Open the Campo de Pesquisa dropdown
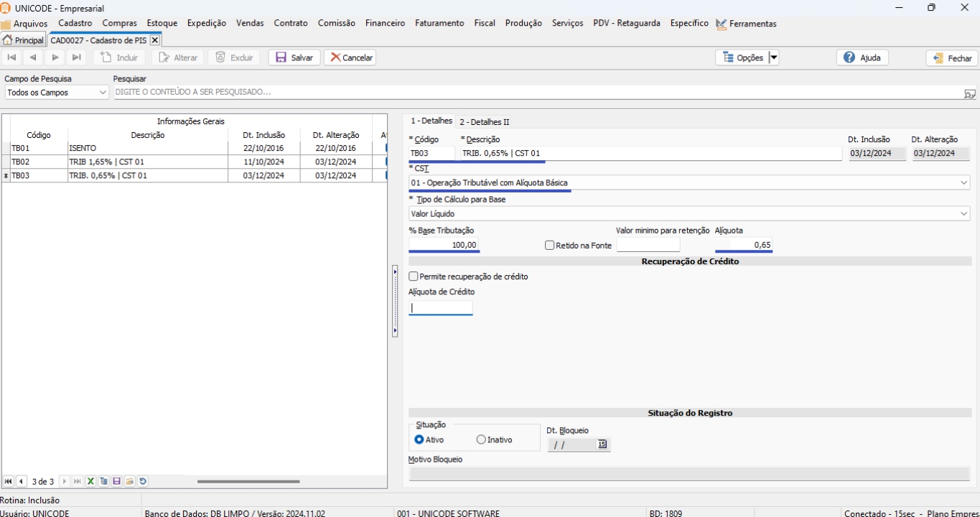 [102, 93]
